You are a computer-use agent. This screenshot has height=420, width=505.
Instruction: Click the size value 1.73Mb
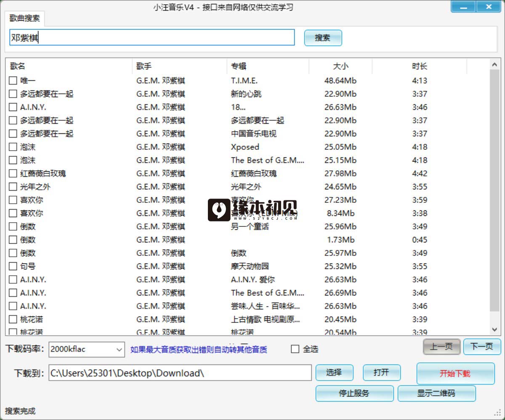tap(340, 239)
